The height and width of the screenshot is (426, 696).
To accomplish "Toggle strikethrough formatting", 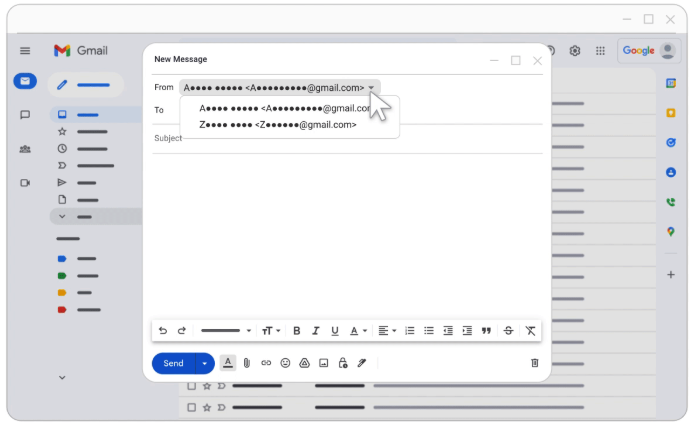I will tap(508, 331).
